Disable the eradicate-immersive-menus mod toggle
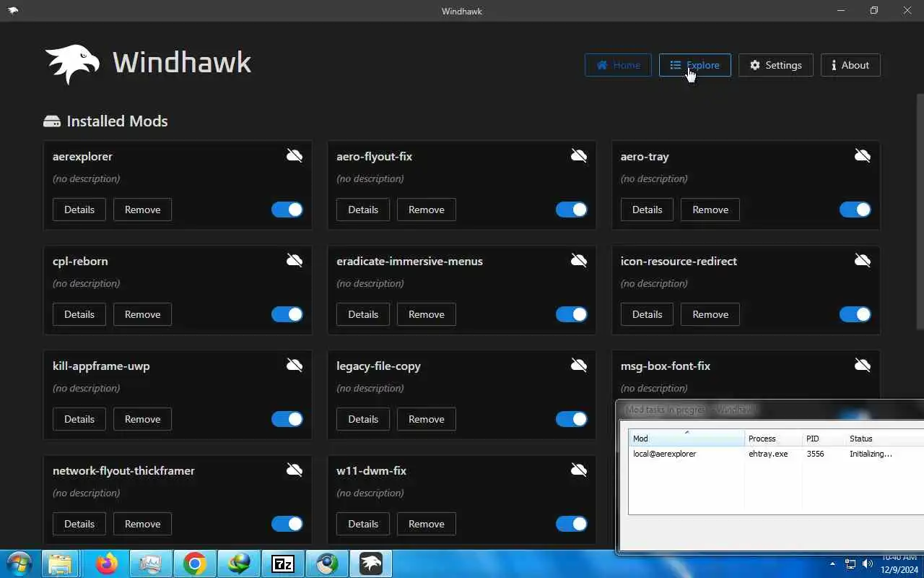Screen dimensions: 924x578 pyautogui.click(x=572, y=314)
